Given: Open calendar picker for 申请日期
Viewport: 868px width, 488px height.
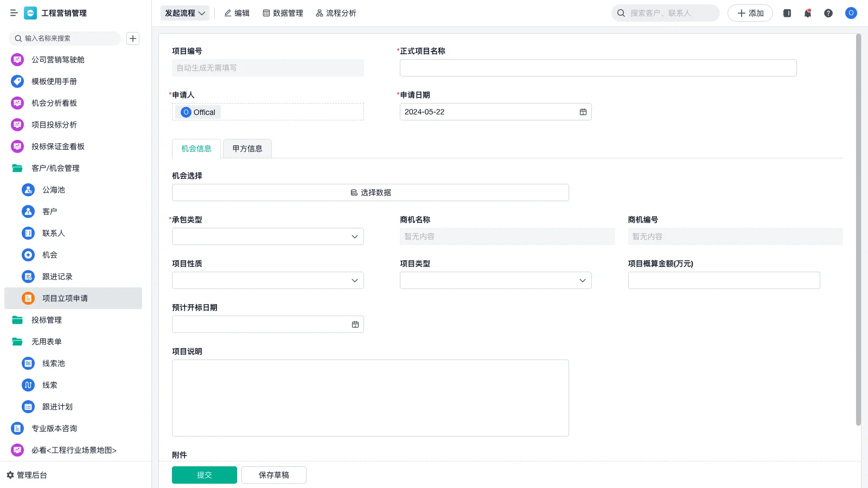Looking at the screenshot, I should [583, 112].
